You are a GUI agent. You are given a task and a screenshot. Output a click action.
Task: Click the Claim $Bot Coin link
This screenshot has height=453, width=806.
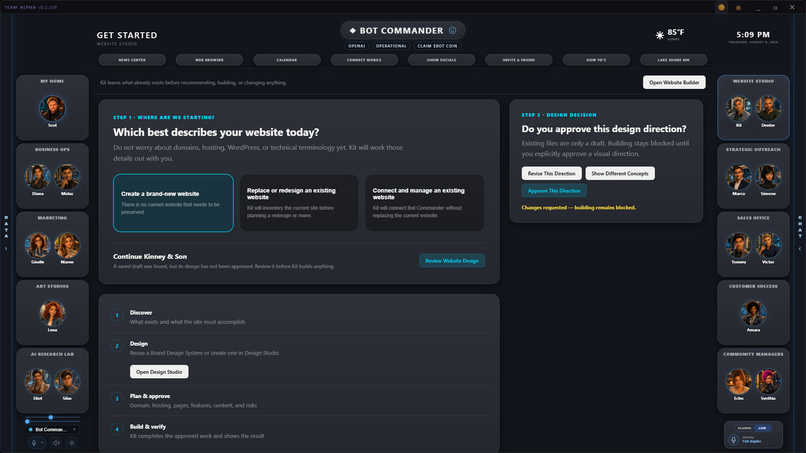coord(437,46)
